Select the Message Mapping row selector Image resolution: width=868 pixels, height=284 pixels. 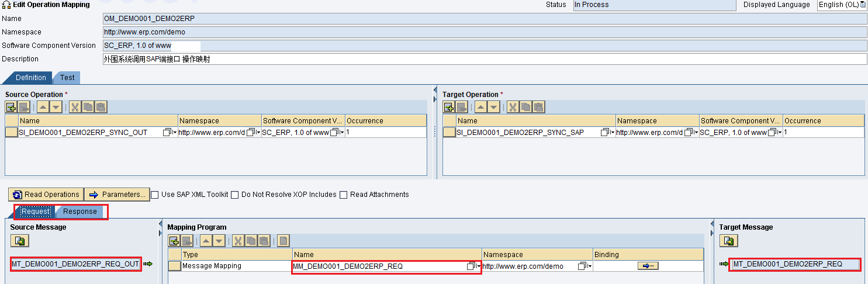coord(175,266)
